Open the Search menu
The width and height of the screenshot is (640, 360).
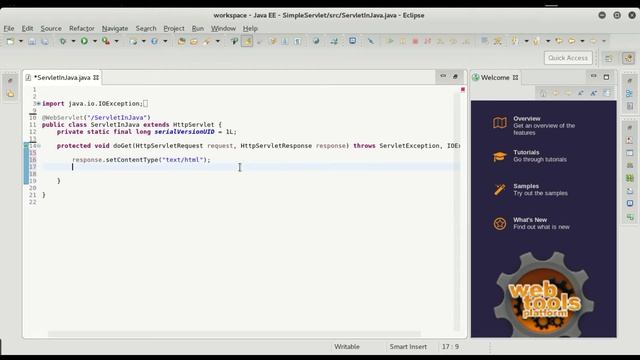[146, 29]
